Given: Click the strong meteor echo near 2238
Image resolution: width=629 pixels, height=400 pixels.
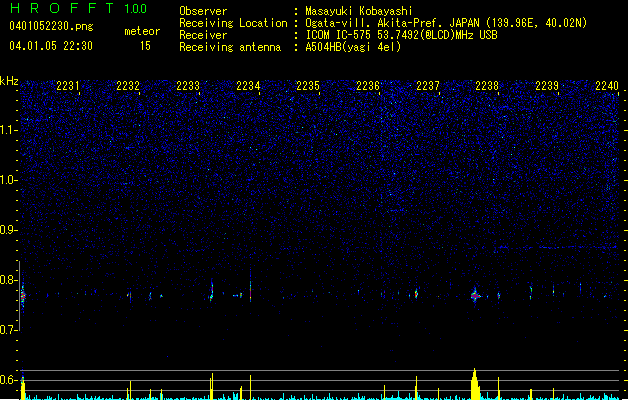Looking at the screenshot, I should point(475,296).
